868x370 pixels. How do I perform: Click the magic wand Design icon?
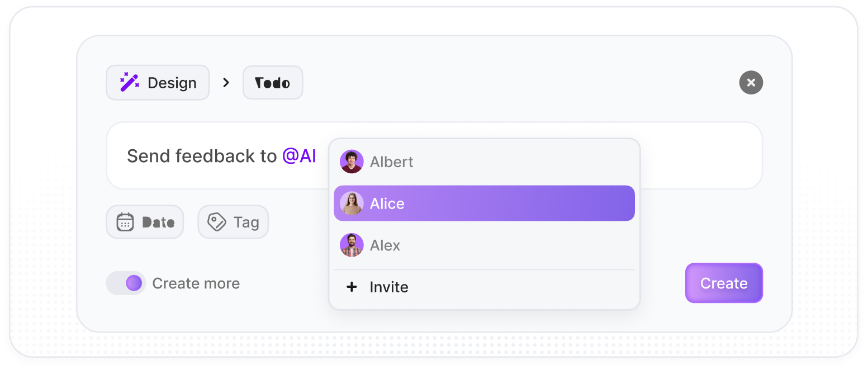(130, 83)
